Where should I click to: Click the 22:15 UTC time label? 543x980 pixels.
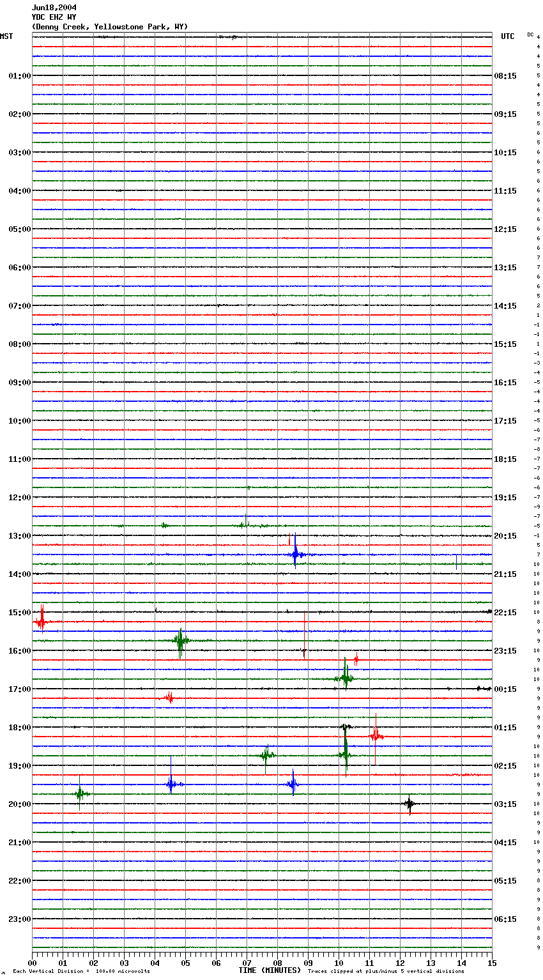pos(505,613)
